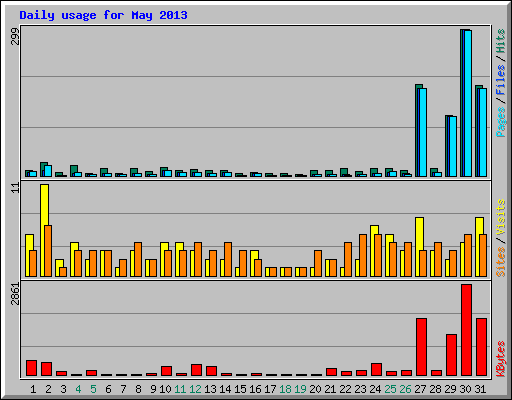Screen dimensions: 512x400
Task: Click day label 9 on the x-axis
Action: [153, 389]
